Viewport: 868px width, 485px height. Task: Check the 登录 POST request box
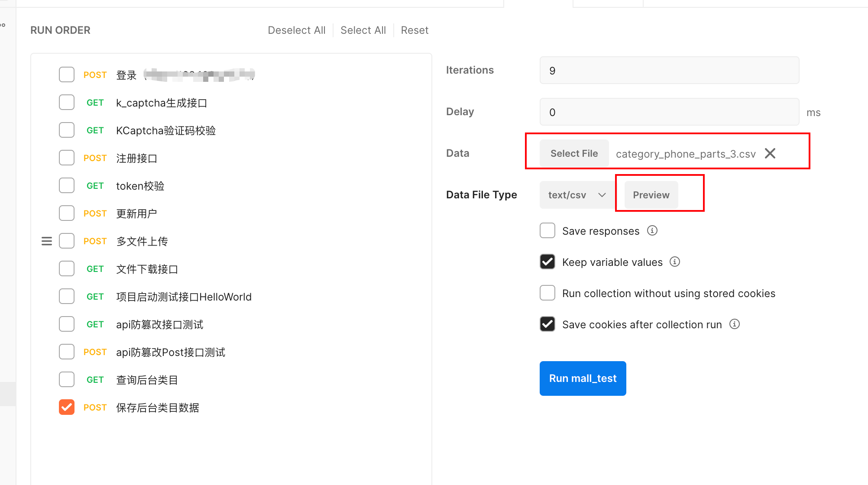coord(67,74)
